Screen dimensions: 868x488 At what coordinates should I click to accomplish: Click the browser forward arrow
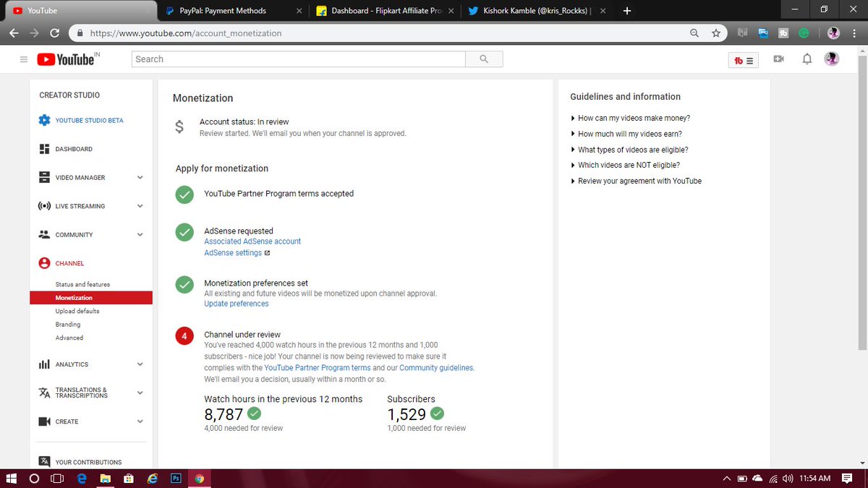pos(35,33)
